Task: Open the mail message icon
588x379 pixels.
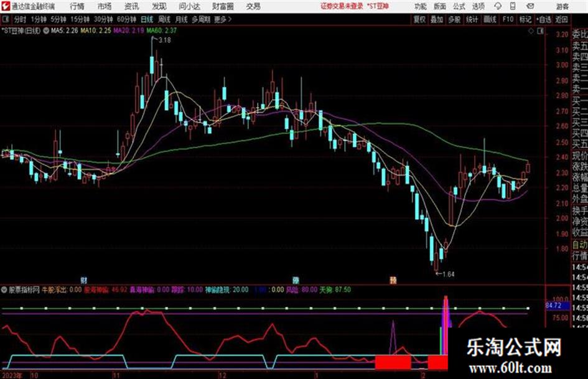Action: pos(530,6)
